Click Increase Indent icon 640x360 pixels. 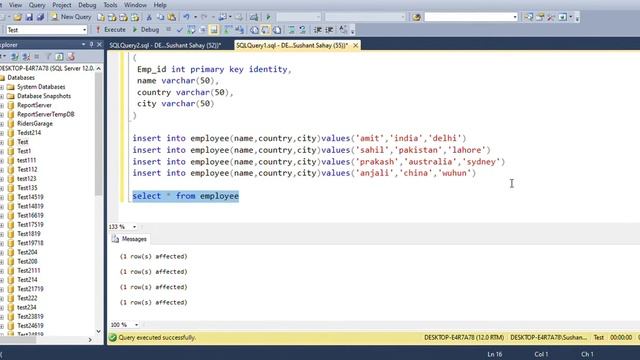point(329,30)
